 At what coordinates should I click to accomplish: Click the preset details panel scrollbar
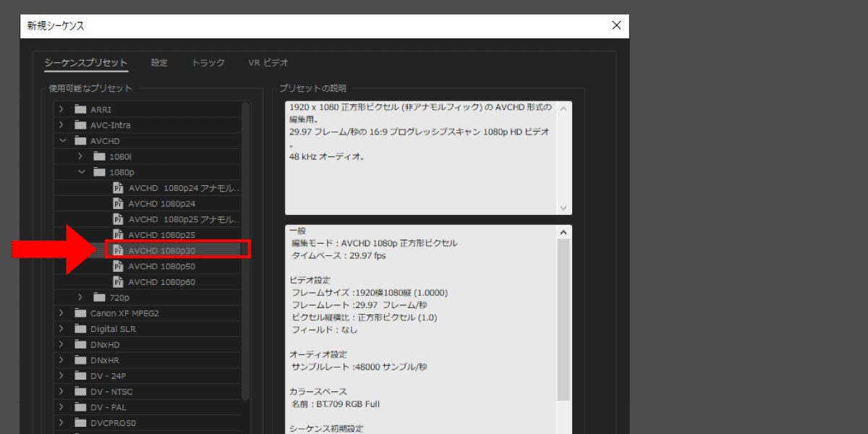tap(563, 318)
